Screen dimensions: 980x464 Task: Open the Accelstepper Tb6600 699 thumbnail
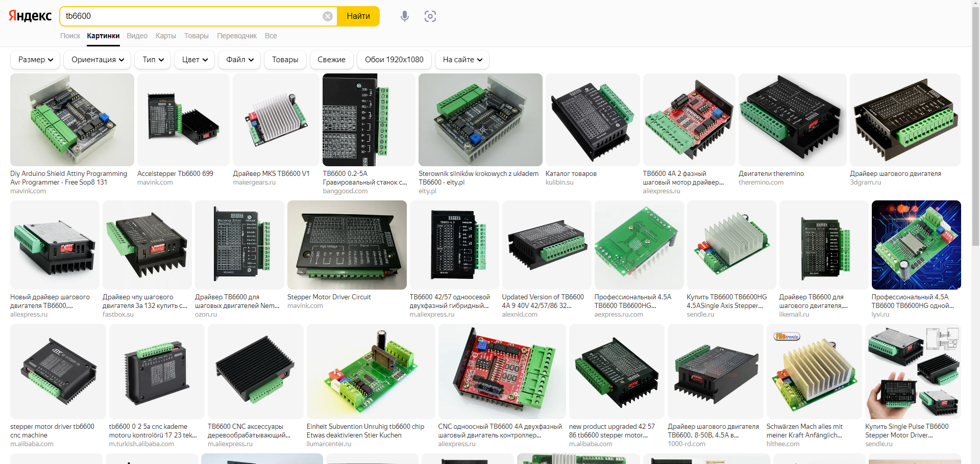click(x=183, y=120)
